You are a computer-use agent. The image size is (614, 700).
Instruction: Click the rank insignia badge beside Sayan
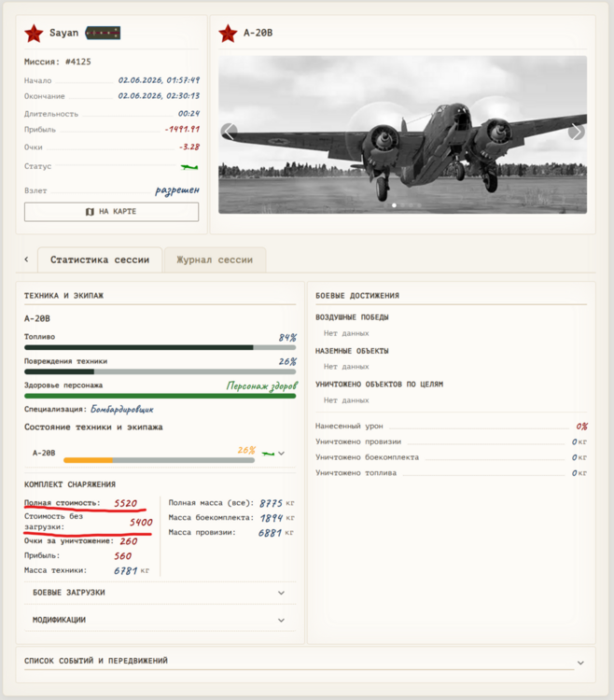103,33
